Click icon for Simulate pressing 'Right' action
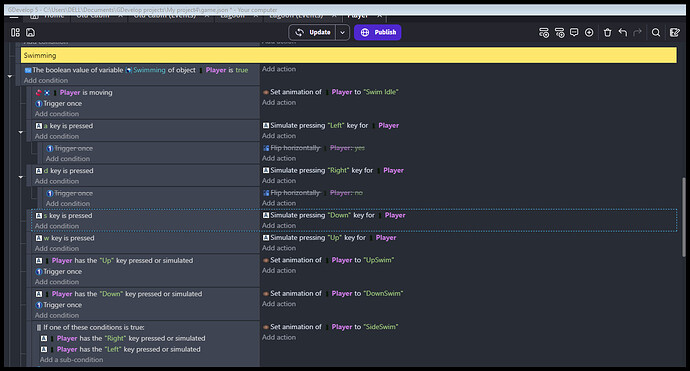The height and width of the screenshot is (371, 690). [x=266, y=170]
